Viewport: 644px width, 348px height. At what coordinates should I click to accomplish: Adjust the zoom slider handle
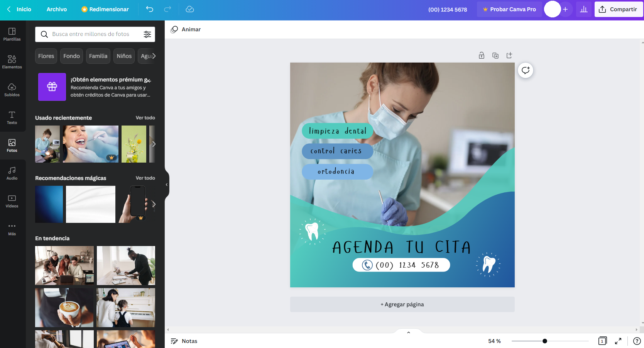[x=545, y=341]
